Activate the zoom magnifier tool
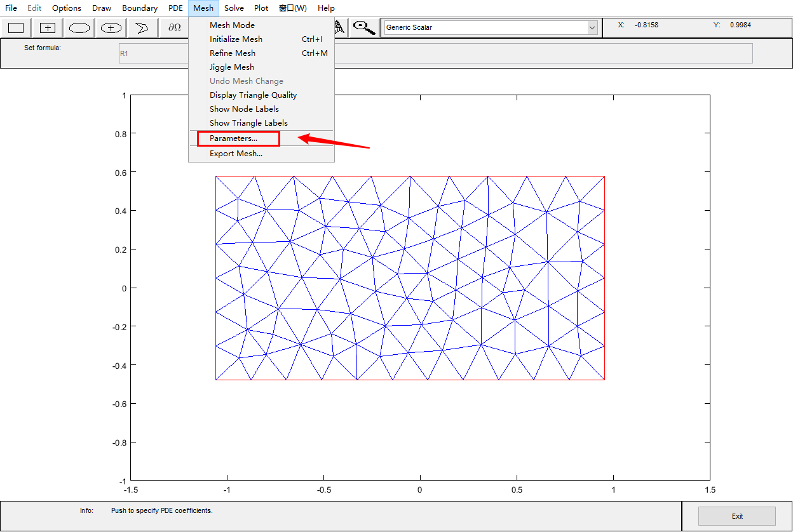 pyautogui.click(x=363, y=27)
